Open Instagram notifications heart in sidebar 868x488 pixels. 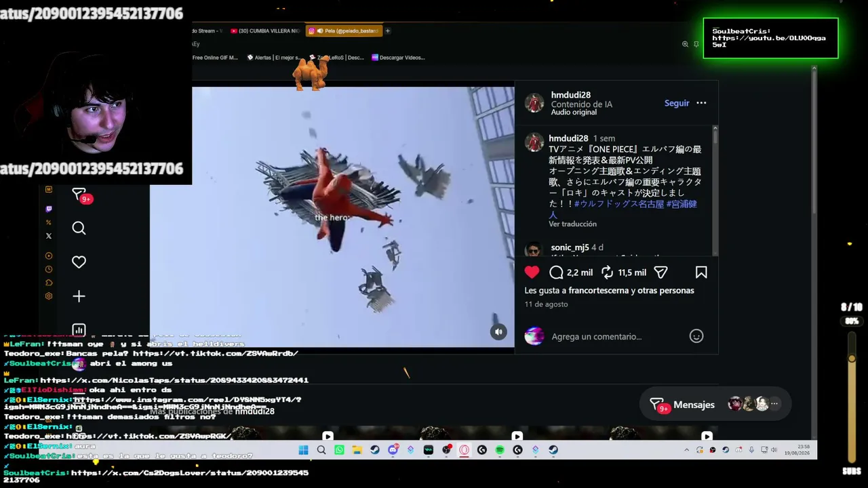(x=79, y=262)
